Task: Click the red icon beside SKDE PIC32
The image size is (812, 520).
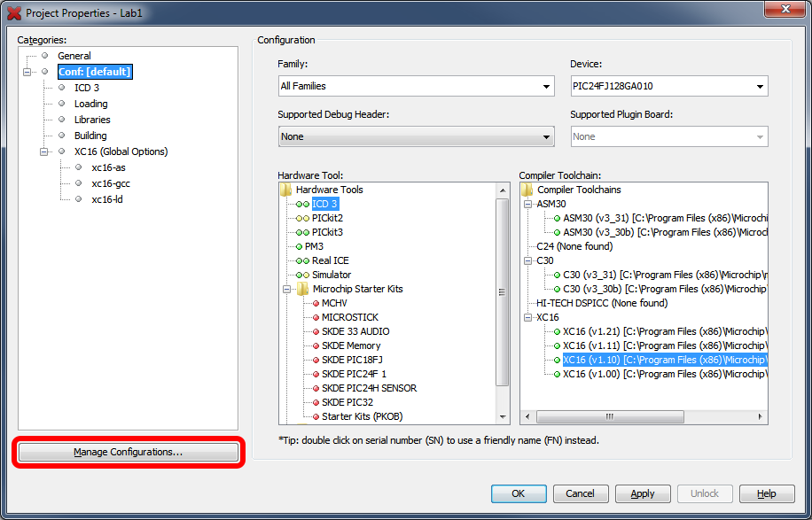Action: tap(315, 402)
